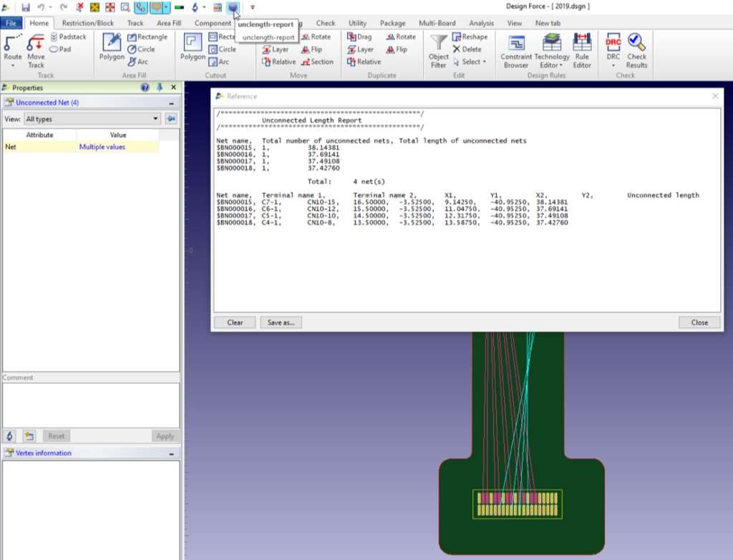This screenshot has height=560, width=733.
Task: Toggle the Properties panel pin
Action: pos(159,87)
